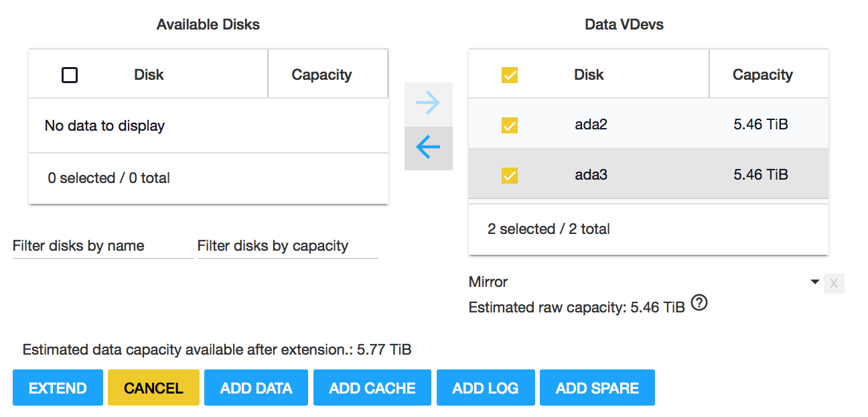Uncheck select-all checkbox in Data VDevs
Image resolution: width=868 pixels, height=417 pixels.
[x=510, y=75]
